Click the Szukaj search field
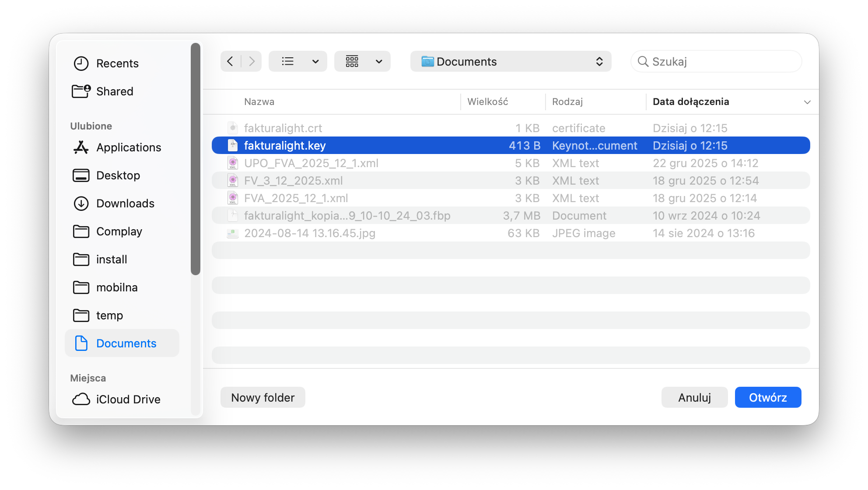The image size is (868, 490). (722, 61)
